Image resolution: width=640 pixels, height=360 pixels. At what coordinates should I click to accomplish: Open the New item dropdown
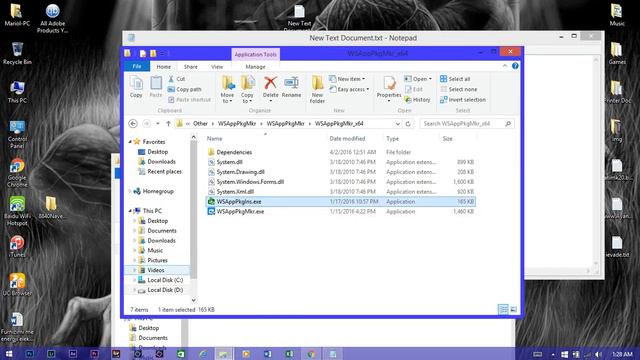pyautogui.click(x=347, y=79)
